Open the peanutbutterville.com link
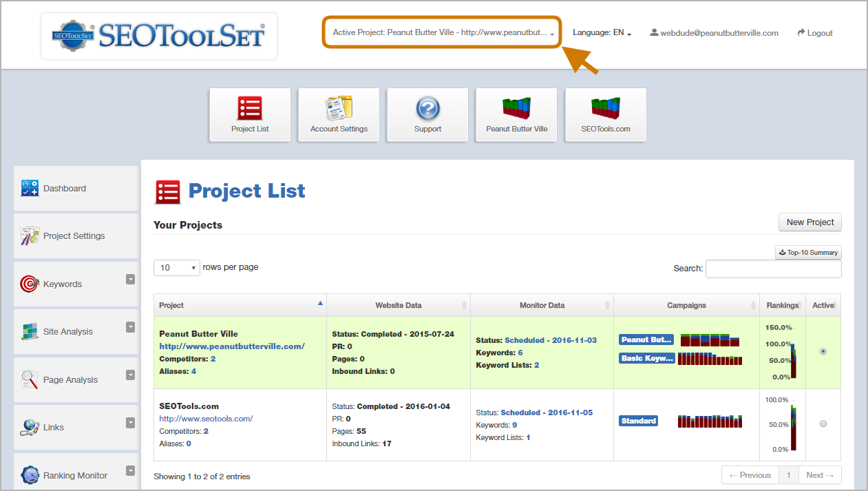 click(x=232, y=346)
